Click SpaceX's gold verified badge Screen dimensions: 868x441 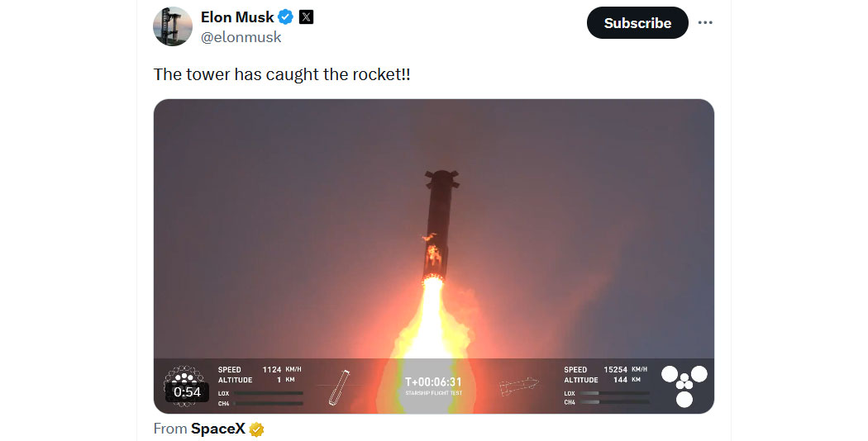pyautogui.click(x=256, y=429)
